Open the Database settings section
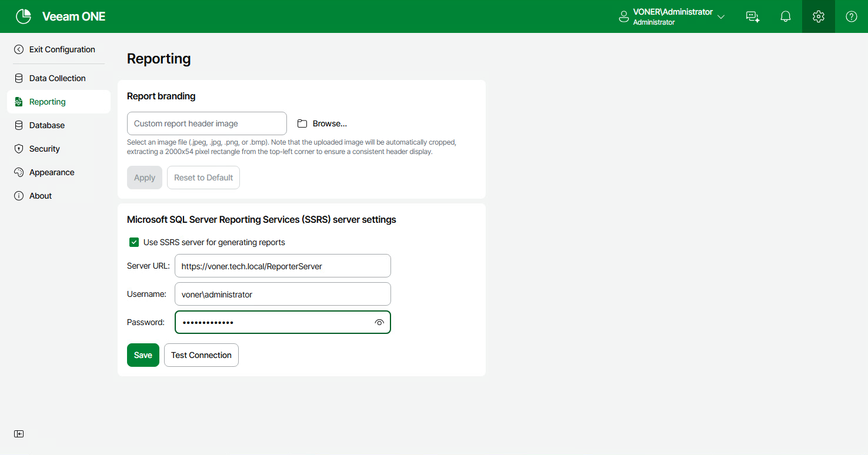This screenshot has height=455, width=868. pos(58,125)
